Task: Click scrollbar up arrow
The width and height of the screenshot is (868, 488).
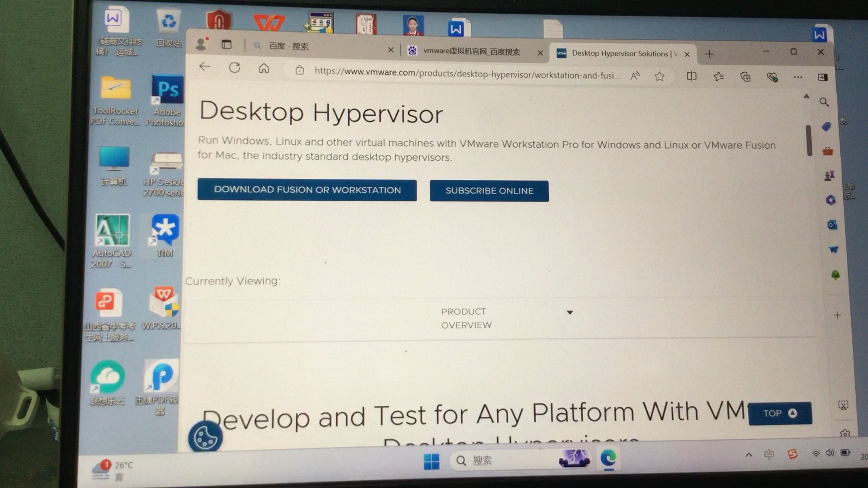Action: click(806, 96)
